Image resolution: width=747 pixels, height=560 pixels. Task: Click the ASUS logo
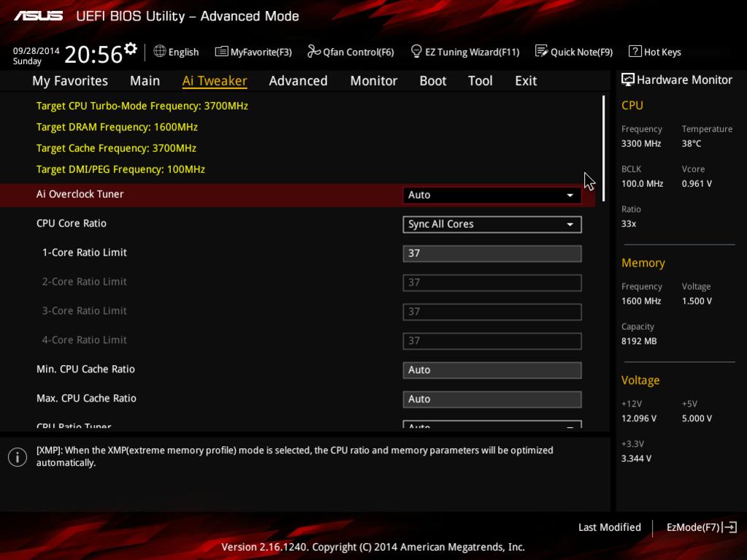click(38, 16)
